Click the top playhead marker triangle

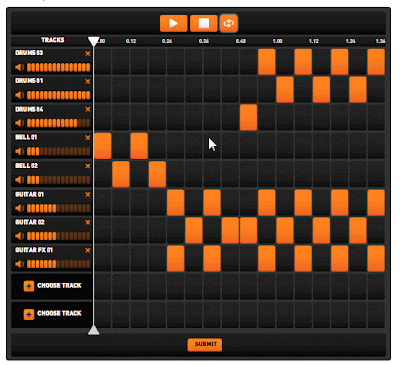tap(94, 41)
